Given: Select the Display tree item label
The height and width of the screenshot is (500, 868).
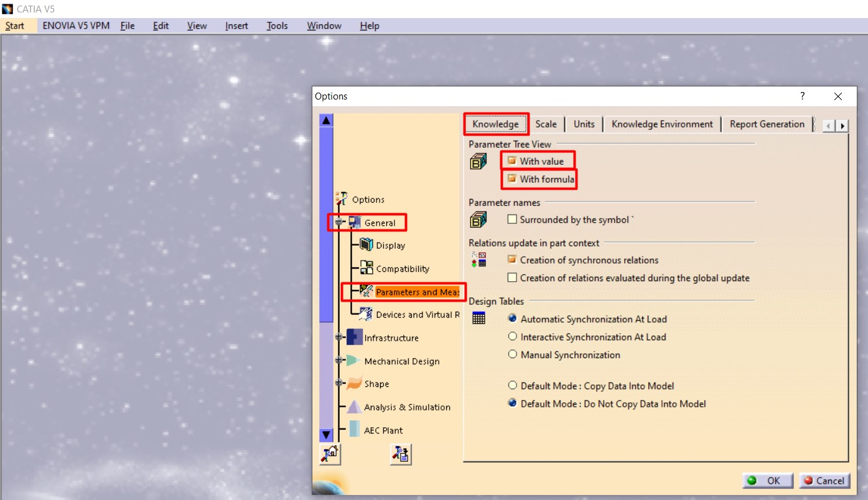Looking at the screenshot, I should tap(390, 246).
